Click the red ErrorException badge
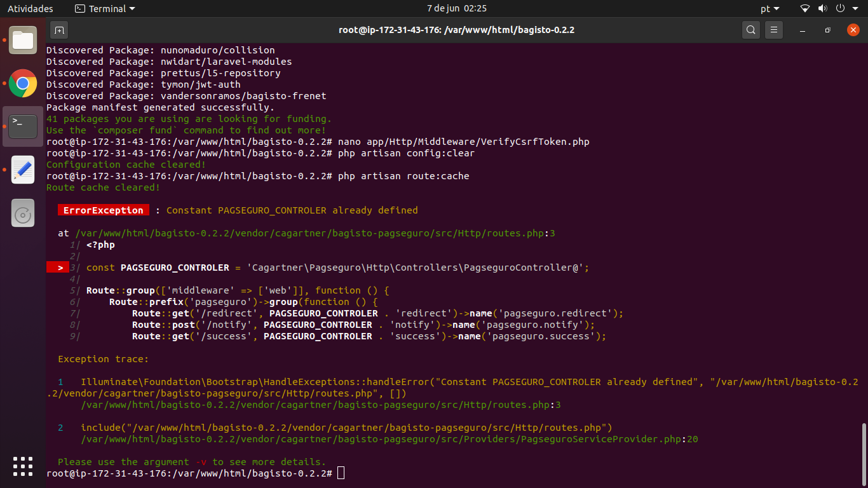The image size is (868, 488). pyautogui.click(x=104, y=210)
